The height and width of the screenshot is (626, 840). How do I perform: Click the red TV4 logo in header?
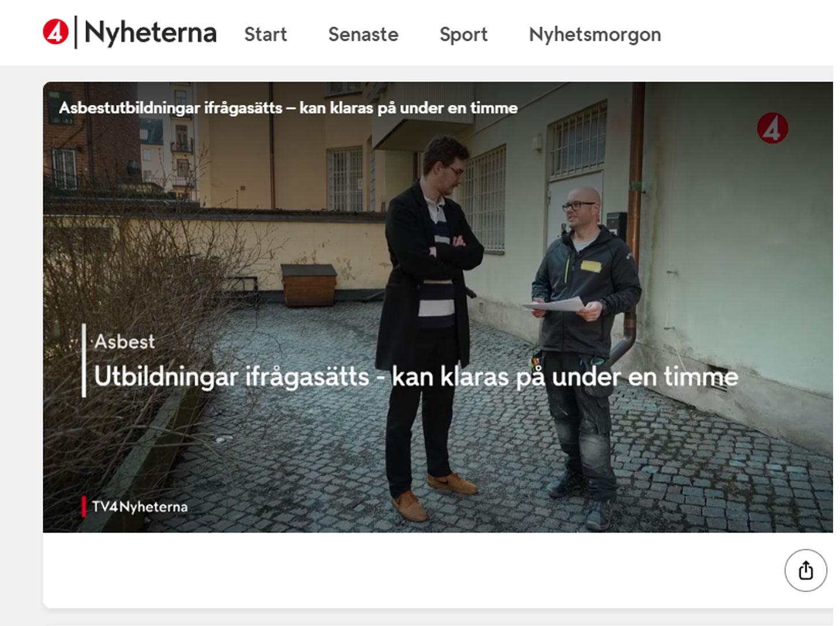pyautogui.click(x=55, y=32)
